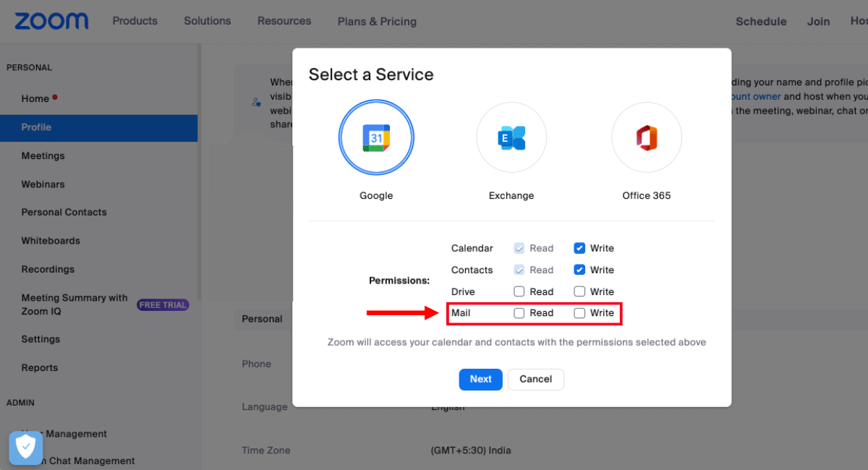Open the Solutions menu

(x=208, y=21)
